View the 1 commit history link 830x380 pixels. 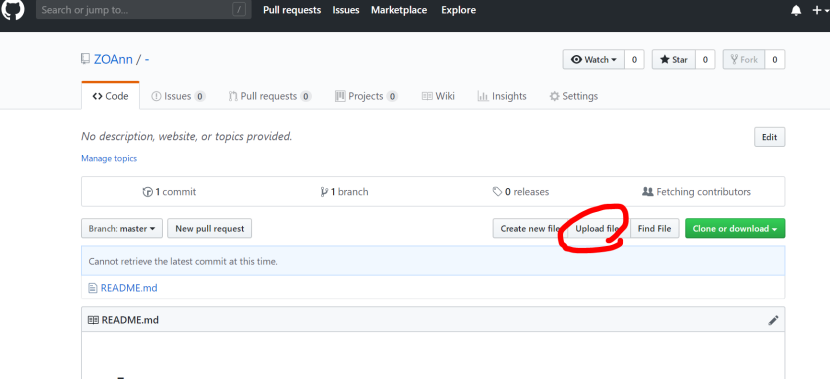pyautogui.click(x=169, y=192)
